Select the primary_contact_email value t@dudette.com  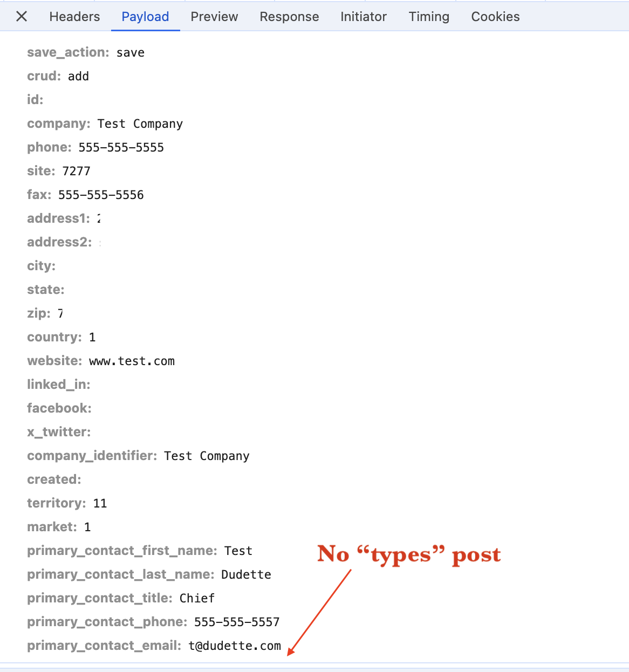235,646
